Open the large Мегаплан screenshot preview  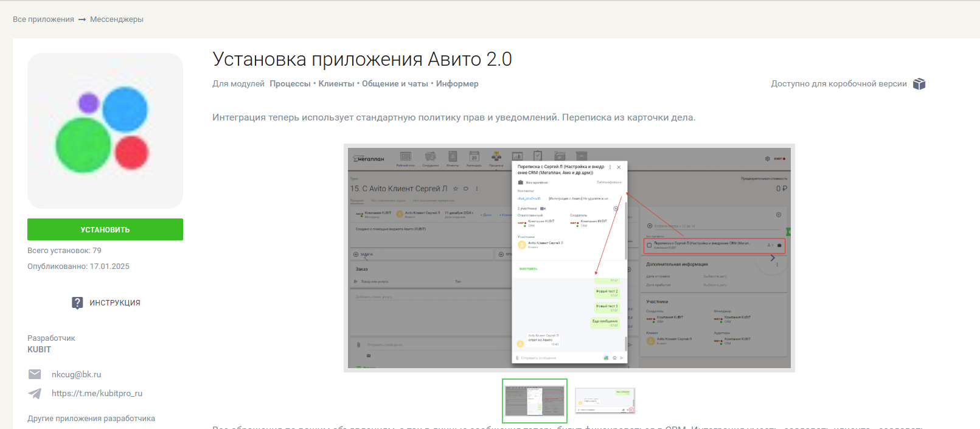pos(569,258)
